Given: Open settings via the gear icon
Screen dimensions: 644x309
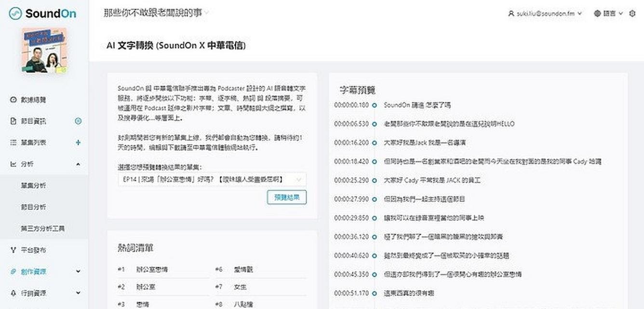Looking at the screenshot, I should pos(633,14).
